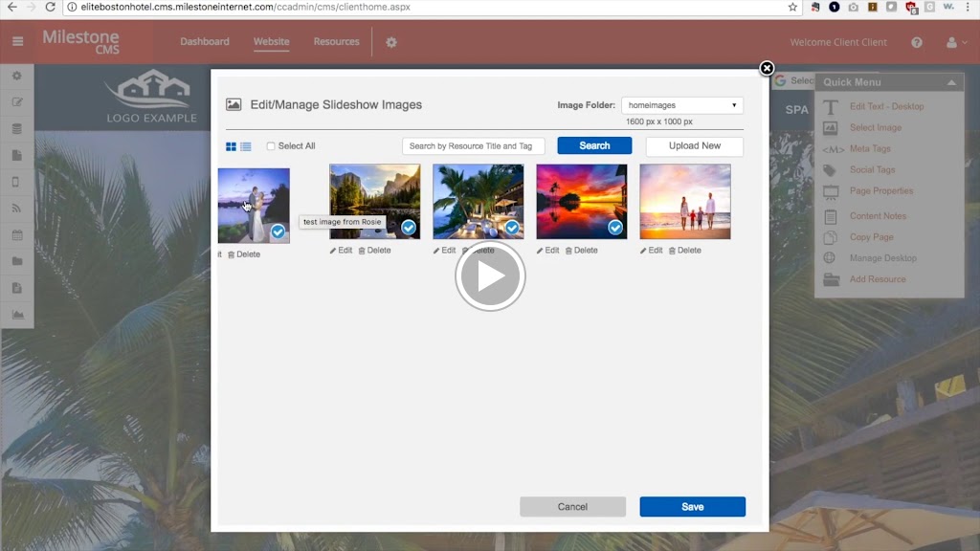Open the Website tab
This screenshot has width=980, height=551.
[271, 41]
